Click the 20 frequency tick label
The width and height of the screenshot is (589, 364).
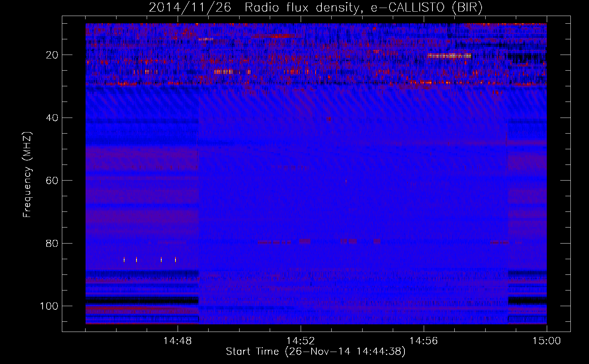(x=52, y=55)
